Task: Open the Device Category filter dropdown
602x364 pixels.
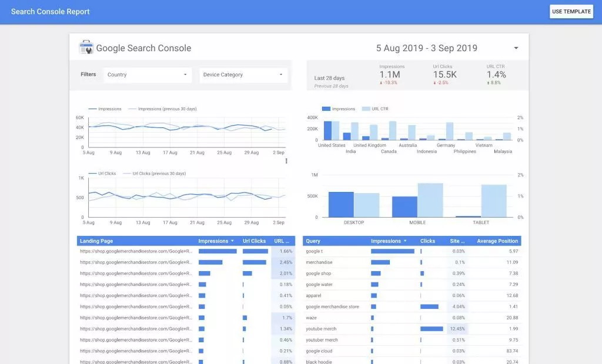Action: pyautogui.click(x=242, y=75)
